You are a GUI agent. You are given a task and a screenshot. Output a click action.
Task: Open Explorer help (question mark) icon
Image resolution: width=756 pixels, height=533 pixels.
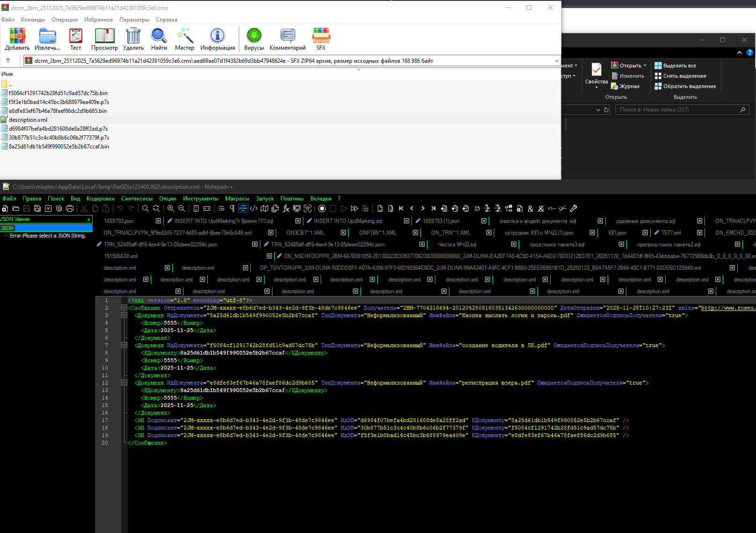pos(750,52)
